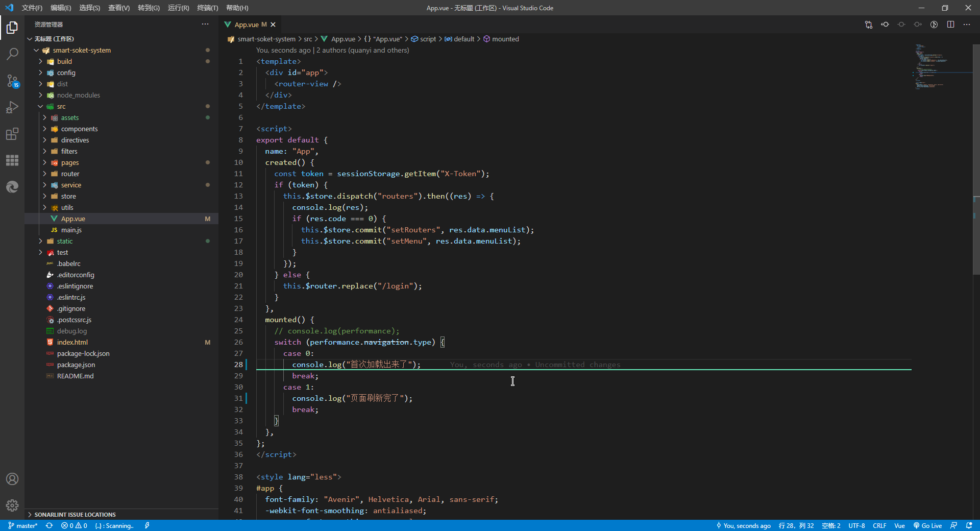Click the VS Code logo icon

point(9,8)
